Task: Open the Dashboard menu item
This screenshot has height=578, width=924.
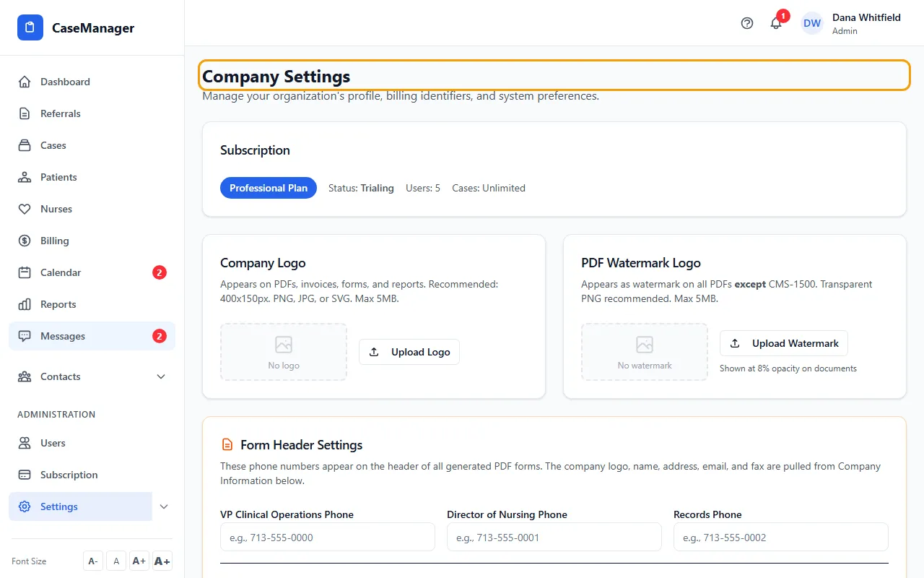Action: pyautogui.click(x=92, y=82)
